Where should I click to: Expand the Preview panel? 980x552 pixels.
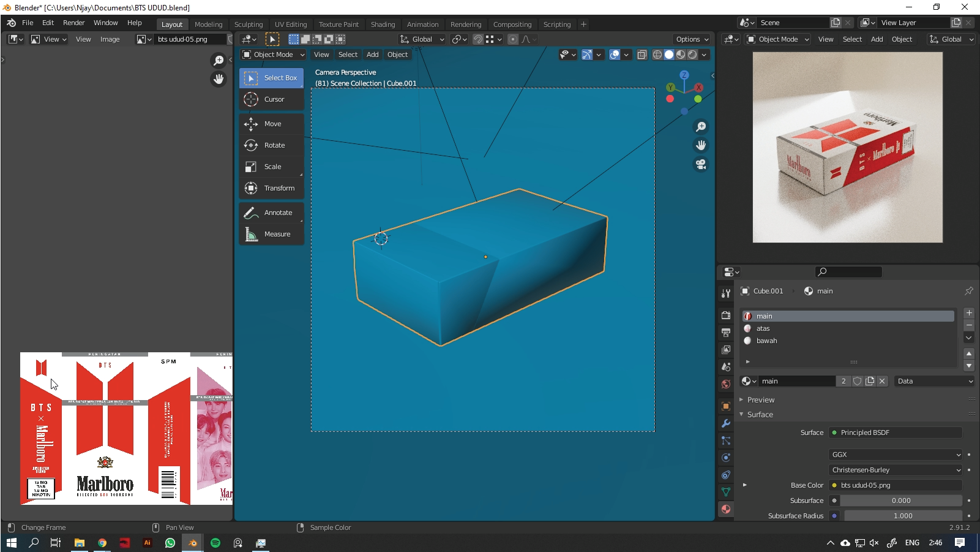point(760,400)
